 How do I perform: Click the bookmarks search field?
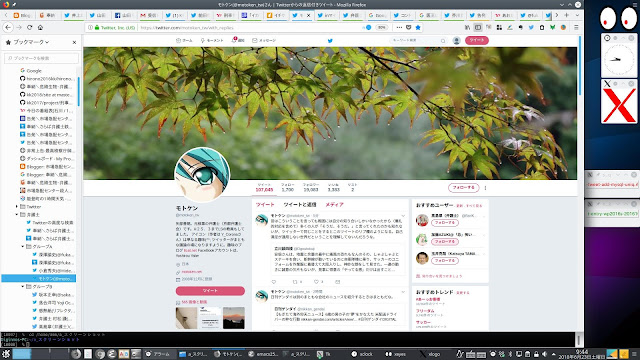click(x=41, y=58)
